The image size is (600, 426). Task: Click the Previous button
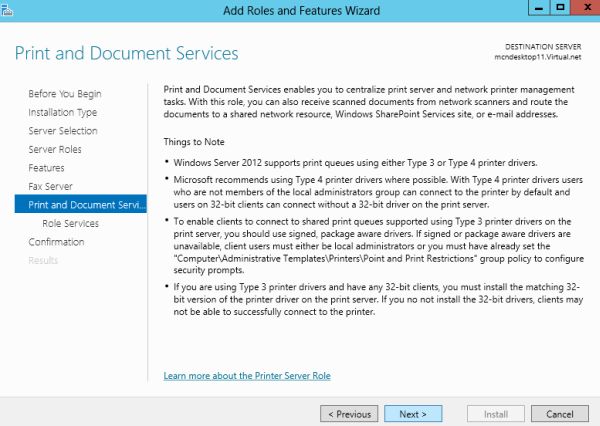click(349, 414)
